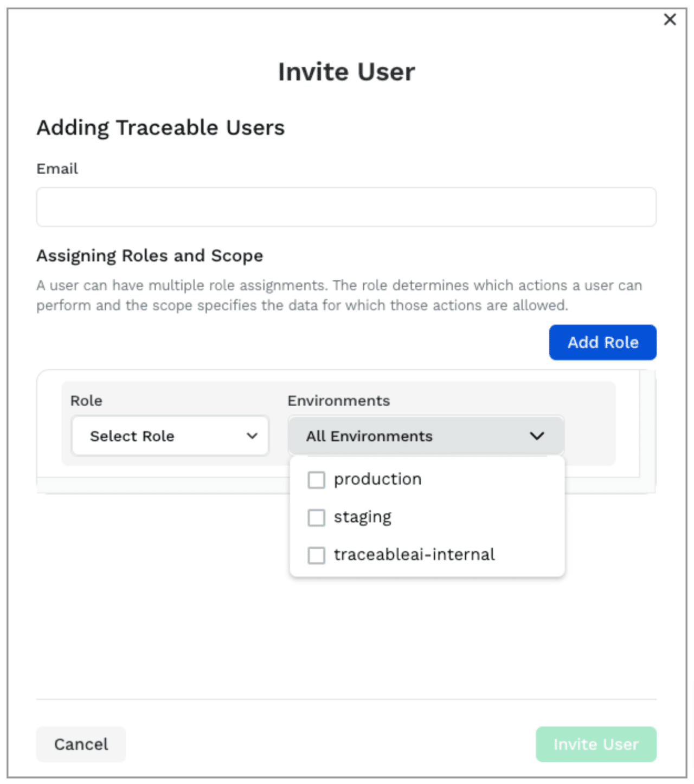Check the staging environment option
This screenshot has width=694, height=784.
[x=316, y=518]
